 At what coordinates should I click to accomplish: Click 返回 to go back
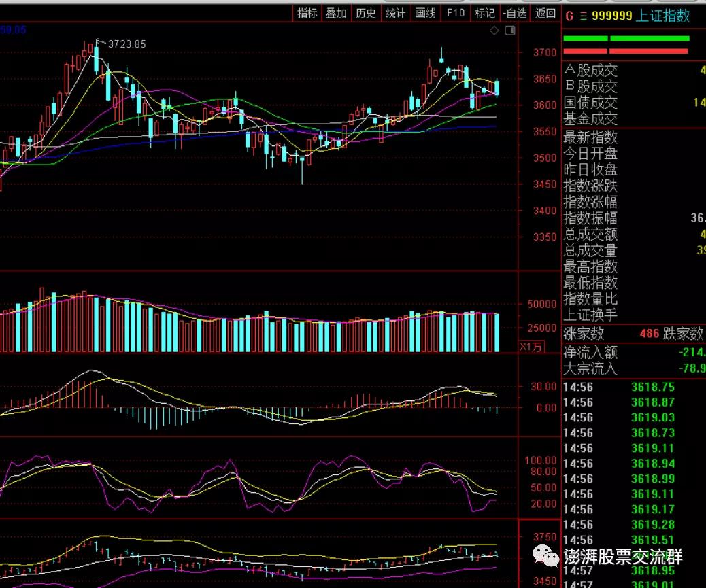pos(545,13)
